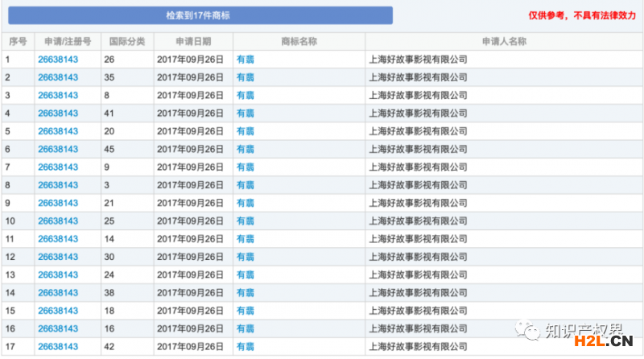The width and height of the screenshot is (644, 359).
Task: Open trademark name 有翡 in row 6
Action: (x=246, y=149)
